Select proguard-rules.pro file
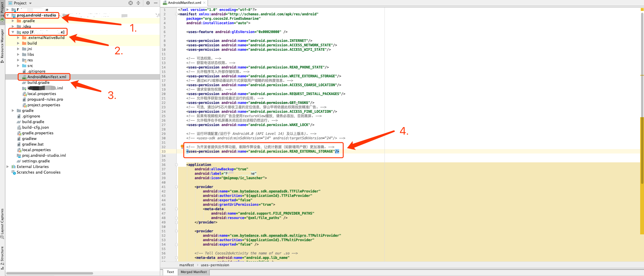644x276 pixels. pos(45,99)
